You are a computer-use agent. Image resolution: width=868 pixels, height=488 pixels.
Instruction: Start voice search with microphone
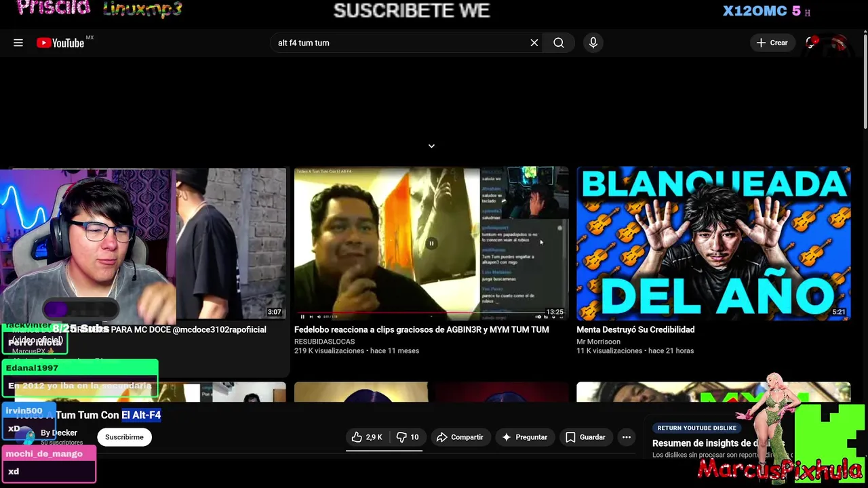593,43
